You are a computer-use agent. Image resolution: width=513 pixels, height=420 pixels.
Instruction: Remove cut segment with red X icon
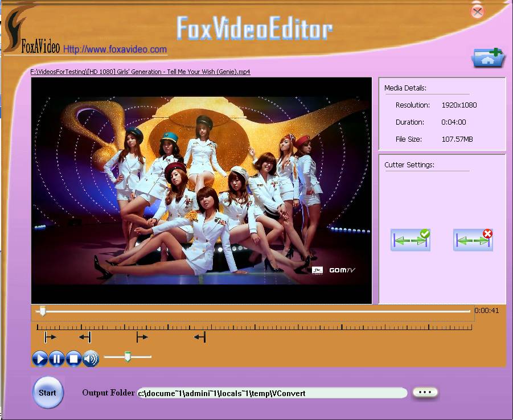click(473, 240)
